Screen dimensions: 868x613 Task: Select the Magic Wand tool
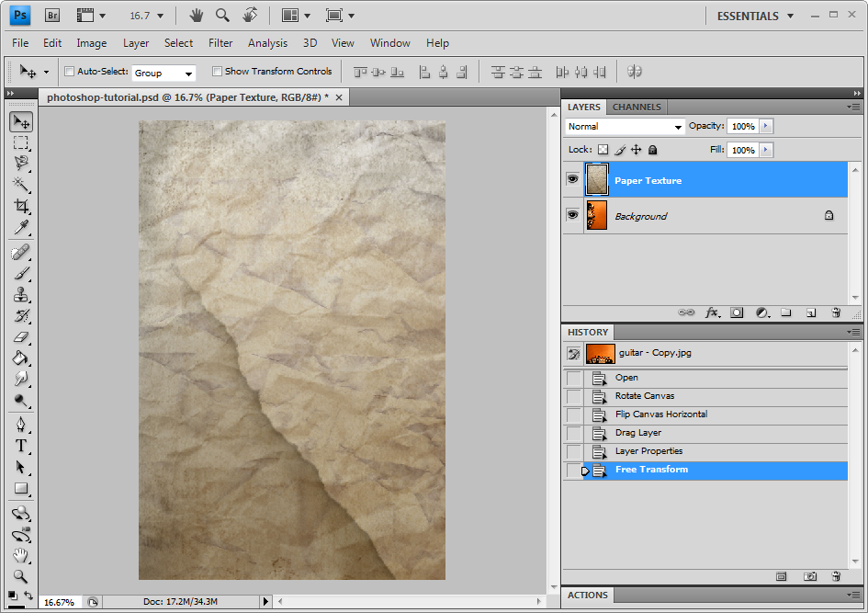pyautogui.click(x=20, y=185)
